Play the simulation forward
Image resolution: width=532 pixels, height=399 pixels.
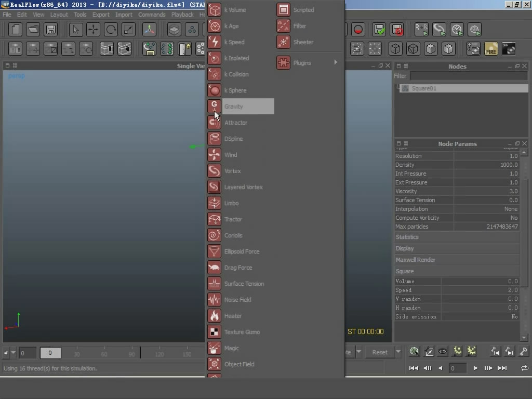coord(475,368)
